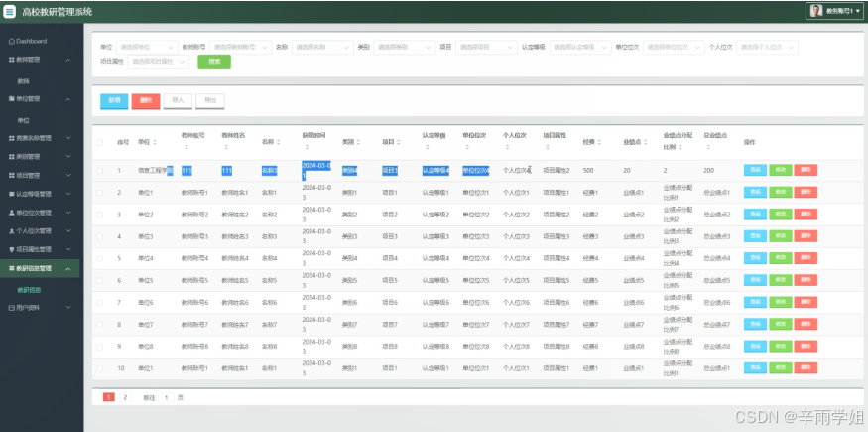Check the checkbox for row 3 单位2
The width and height of the screenshot is (868, 432).
(99, 215)
